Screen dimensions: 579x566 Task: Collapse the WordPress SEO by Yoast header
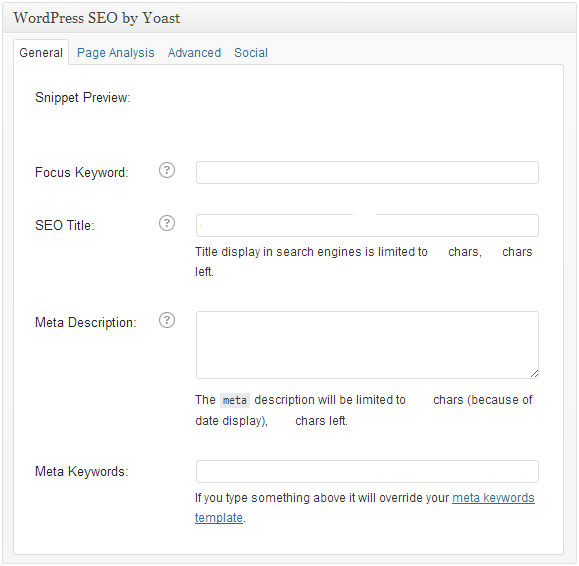click(x=289, y=18)
